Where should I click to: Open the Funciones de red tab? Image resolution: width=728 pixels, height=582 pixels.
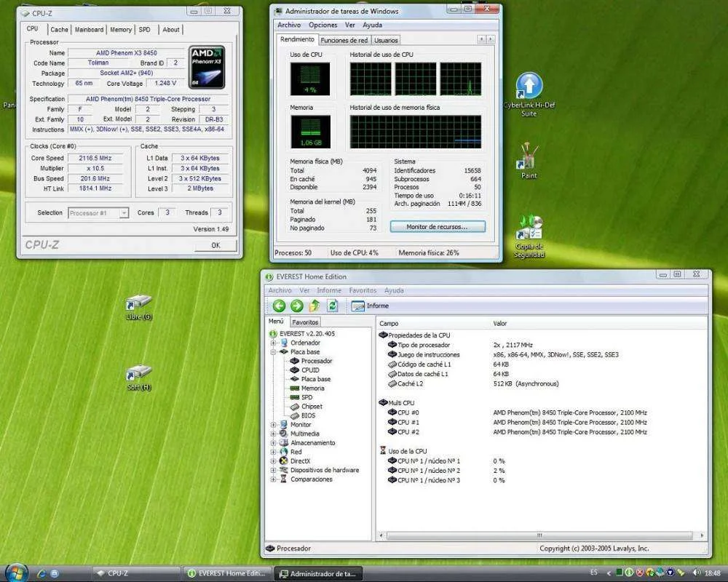344,40
